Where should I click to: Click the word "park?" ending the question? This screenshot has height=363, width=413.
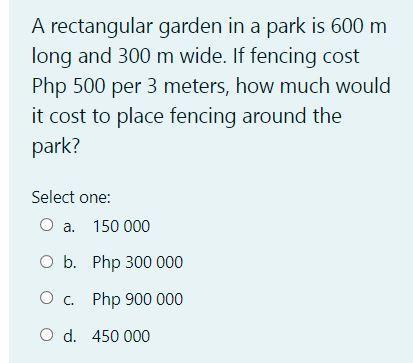[56, 147]
